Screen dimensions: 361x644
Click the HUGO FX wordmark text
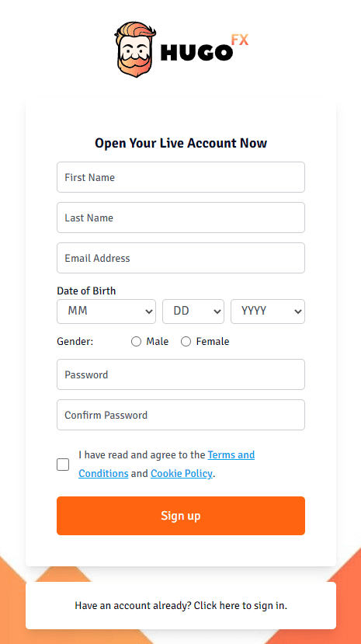(x=204, y=47)
